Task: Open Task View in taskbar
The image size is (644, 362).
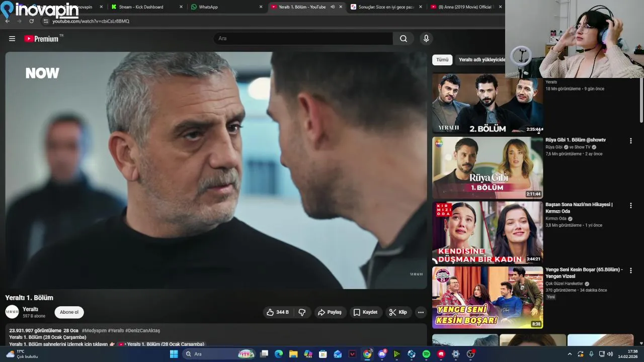Action: [x=264, y=354]
